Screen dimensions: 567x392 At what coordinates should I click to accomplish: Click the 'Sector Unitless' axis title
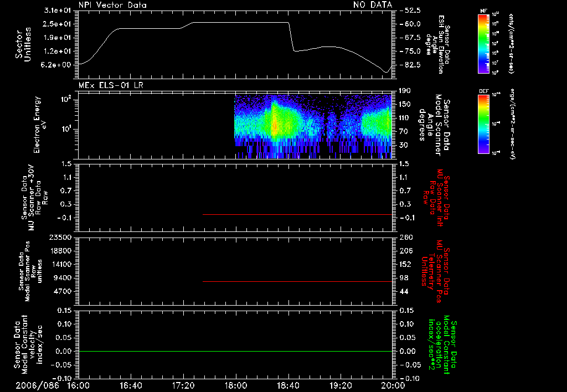23,44
